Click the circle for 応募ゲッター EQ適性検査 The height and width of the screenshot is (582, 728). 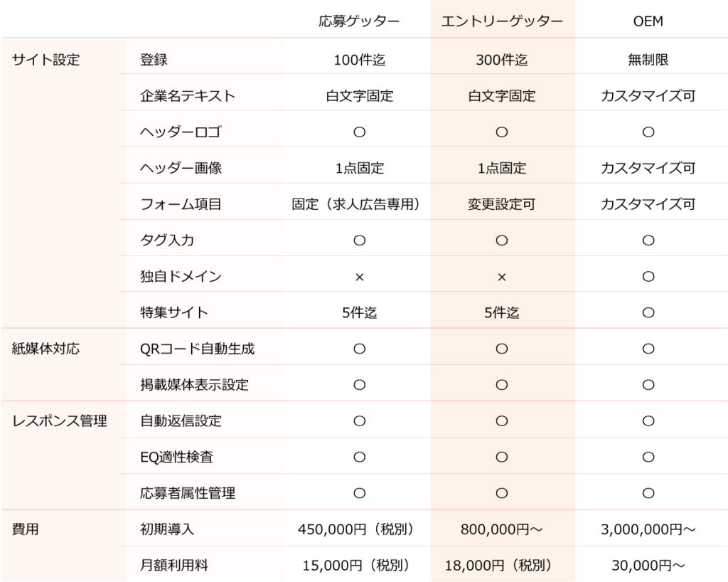tap(359, 457)
